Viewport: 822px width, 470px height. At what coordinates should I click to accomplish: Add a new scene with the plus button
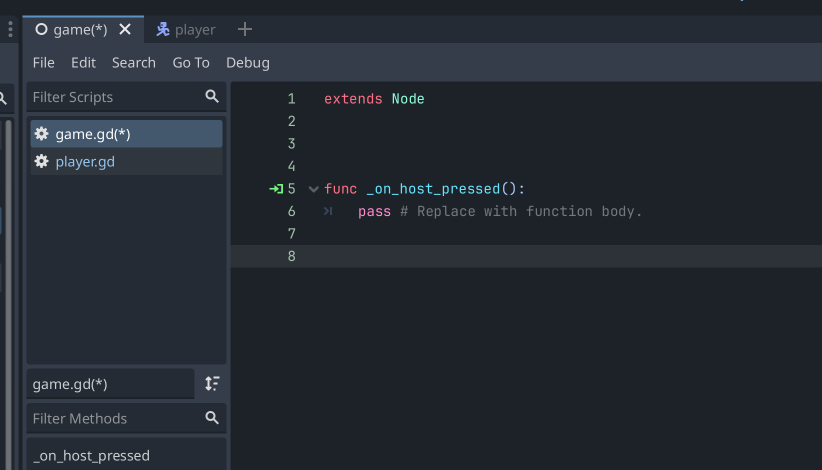point(245,30)
